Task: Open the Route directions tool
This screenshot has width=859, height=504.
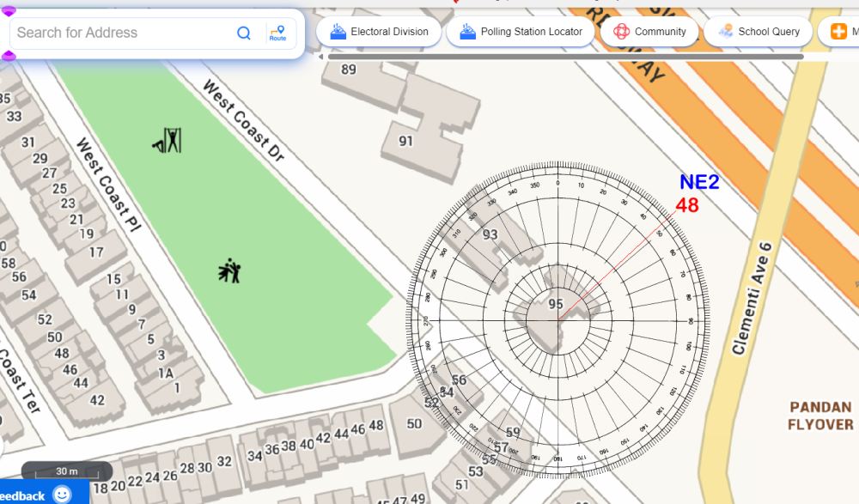Action: click(277, 33)
